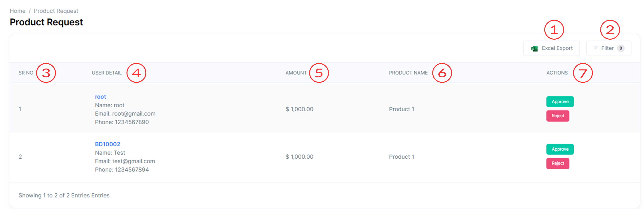Click the USER DETAIL column header

106,73
